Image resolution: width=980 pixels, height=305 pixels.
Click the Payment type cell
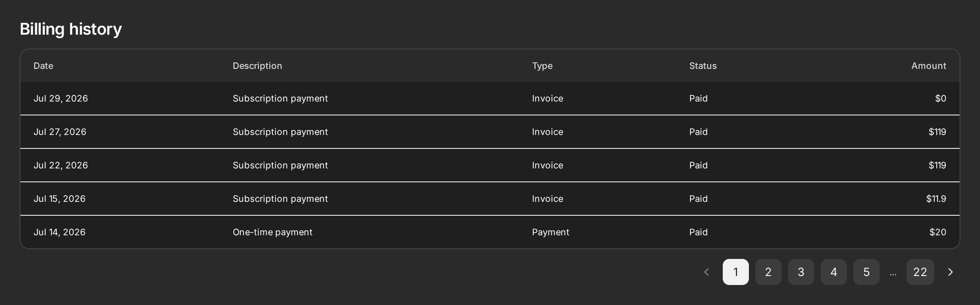pos(550,232)
